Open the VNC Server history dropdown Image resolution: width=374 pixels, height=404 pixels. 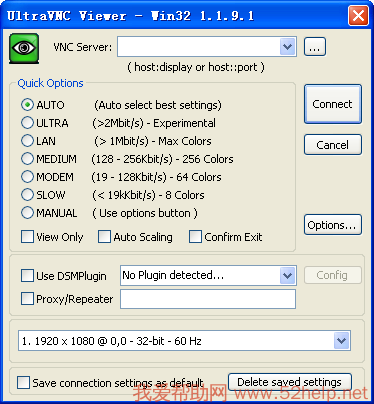(288, 47)
